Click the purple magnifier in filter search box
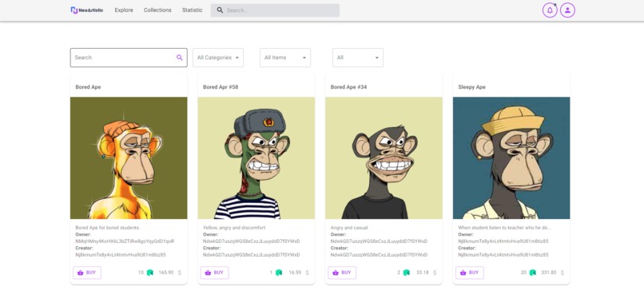 (180, 58)
